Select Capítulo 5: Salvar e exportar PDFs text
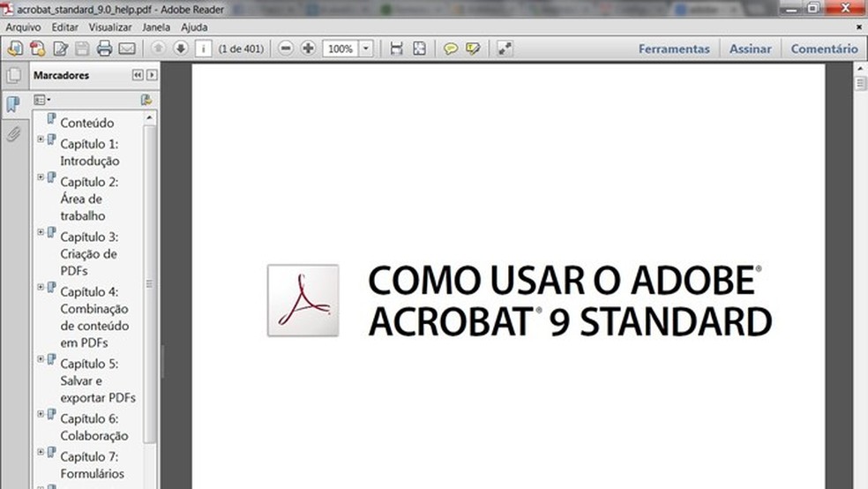 98,380
